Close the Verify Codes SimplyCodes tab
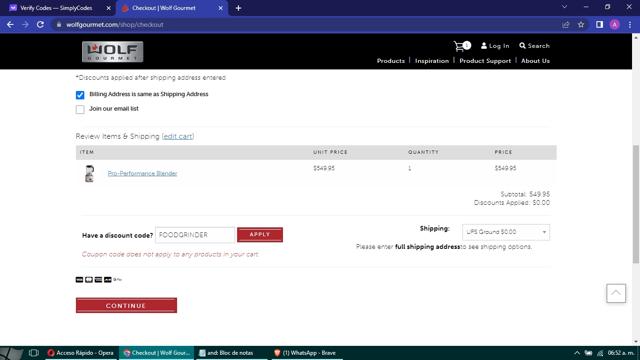640x360 pixels. coord(109,8)
